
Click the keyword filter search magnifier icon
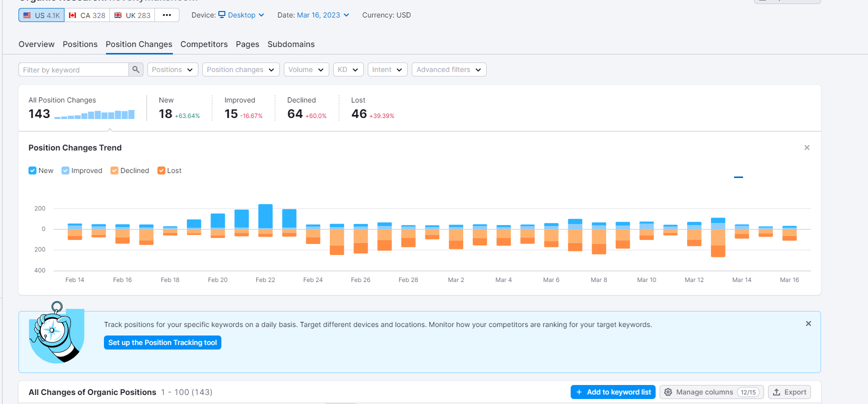(x=136, y=69)
